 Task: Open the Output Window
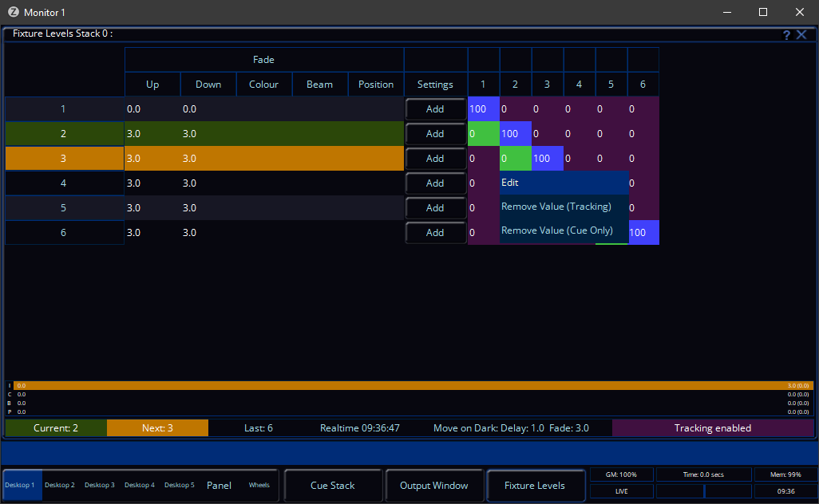(434, 485)
